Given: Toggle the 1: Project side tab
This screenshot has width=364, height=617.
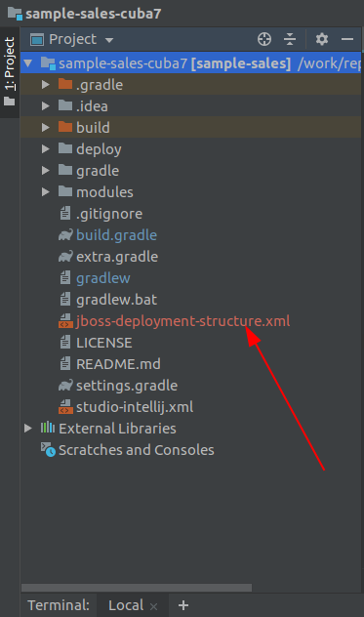Looking at the screenshot, I should click(x=10, y=72).
